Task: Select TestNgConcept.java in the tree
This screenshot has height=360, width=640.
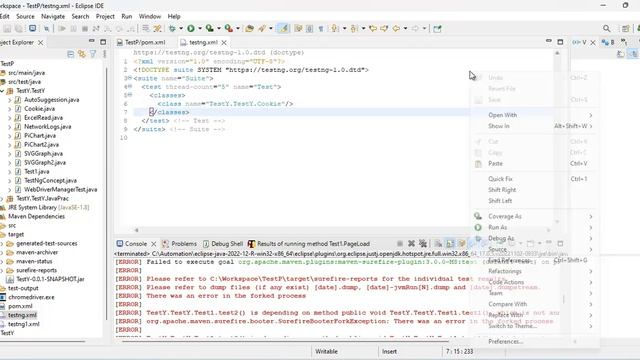Action: 50,180
